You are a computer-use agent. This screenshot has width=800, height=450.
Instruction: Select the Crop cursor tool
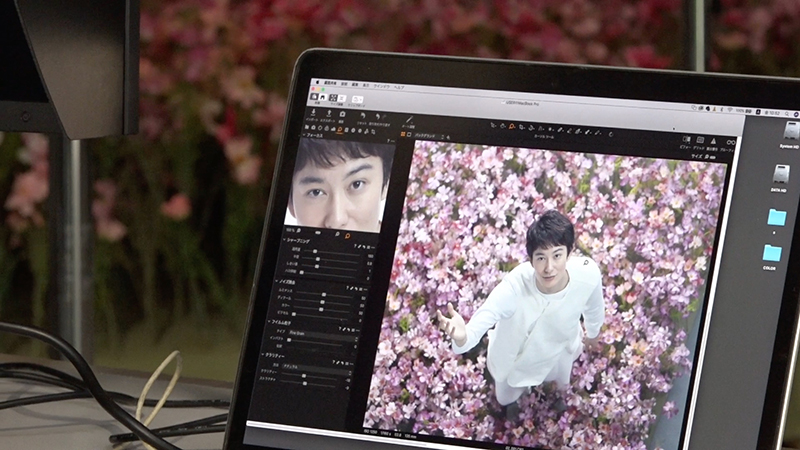click(x=521, y=128)
